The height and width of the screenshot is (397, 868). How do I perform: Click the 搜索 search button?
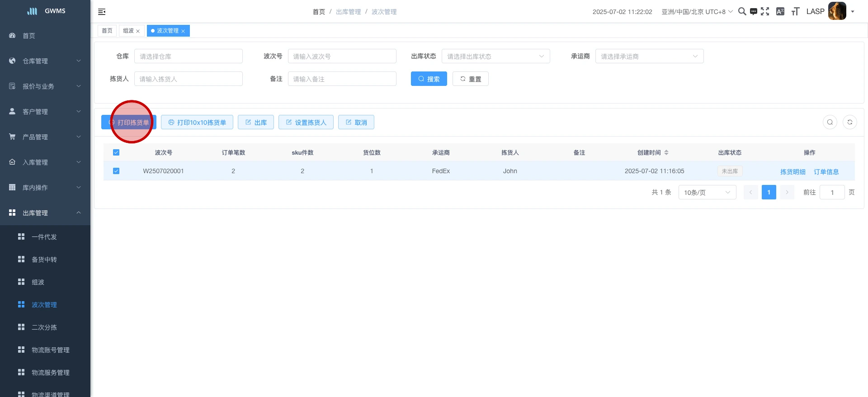pos(429,79)
